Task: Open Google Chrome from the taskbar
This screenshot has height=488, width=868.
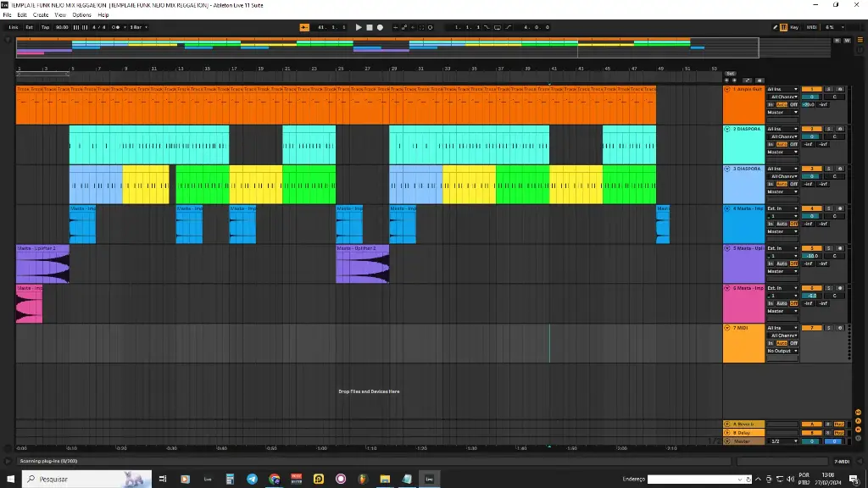Action: coord(274,480)
